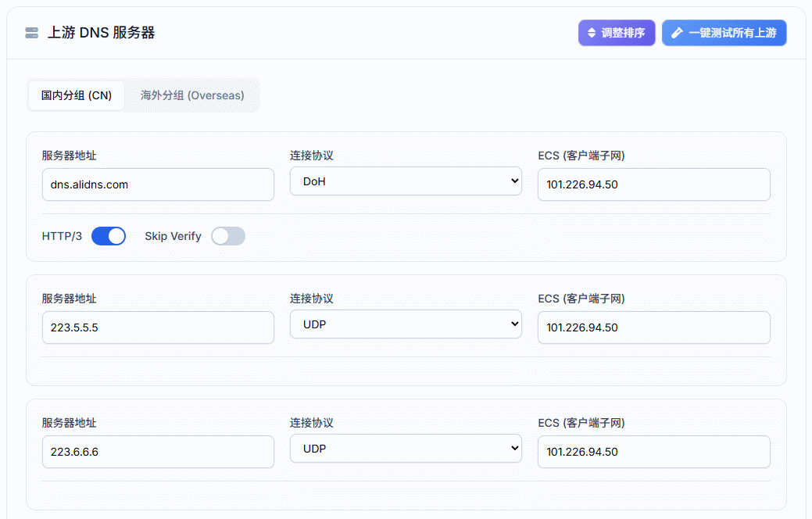Click ECS field in the 223.5.5.5 row
This screenshot has width=812, height=519.
[x=653, y=328]
